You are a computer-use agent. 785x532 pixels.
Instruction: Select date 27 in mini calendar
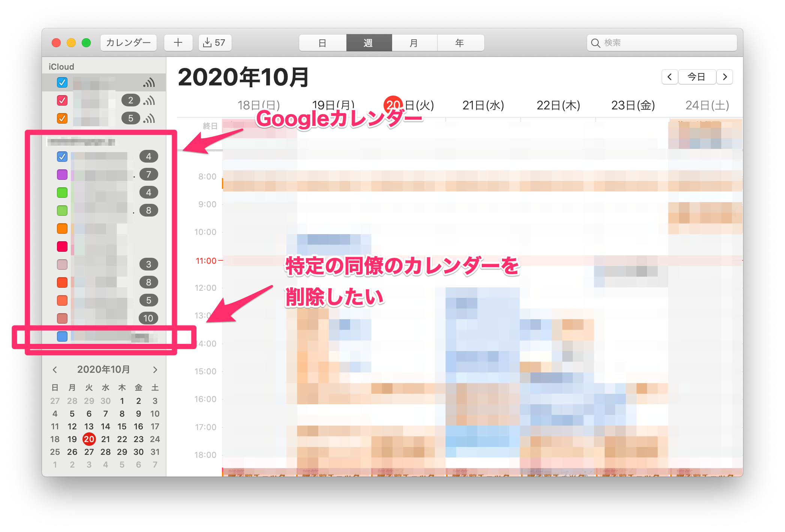[x=89, y=452]
